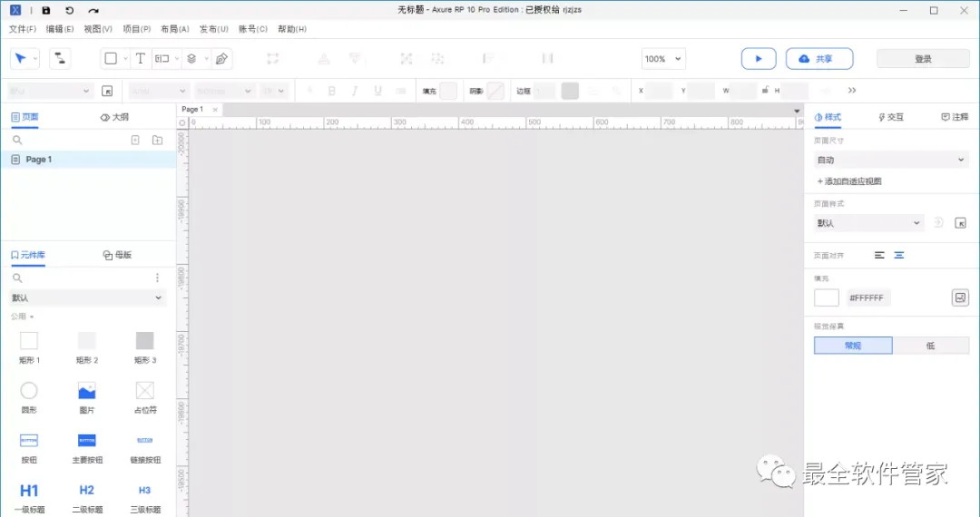Click the 主要按钮 primary button widget

click(87, 448)
